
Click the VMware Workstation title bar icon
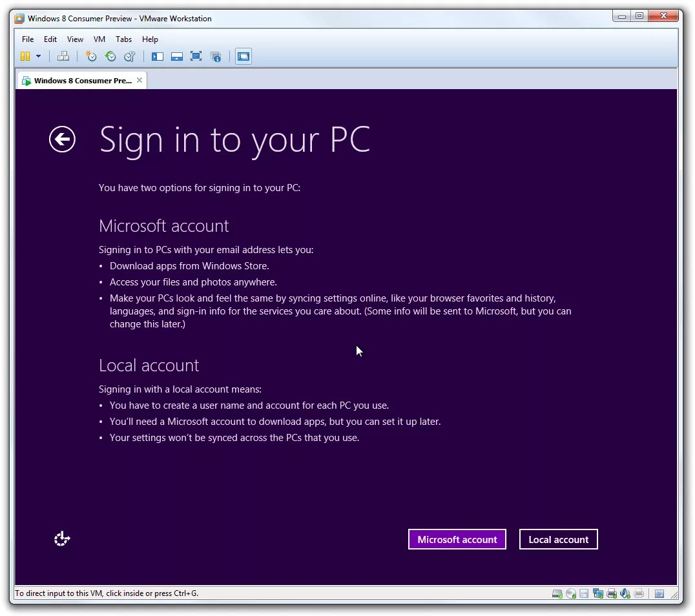[19, 19]
